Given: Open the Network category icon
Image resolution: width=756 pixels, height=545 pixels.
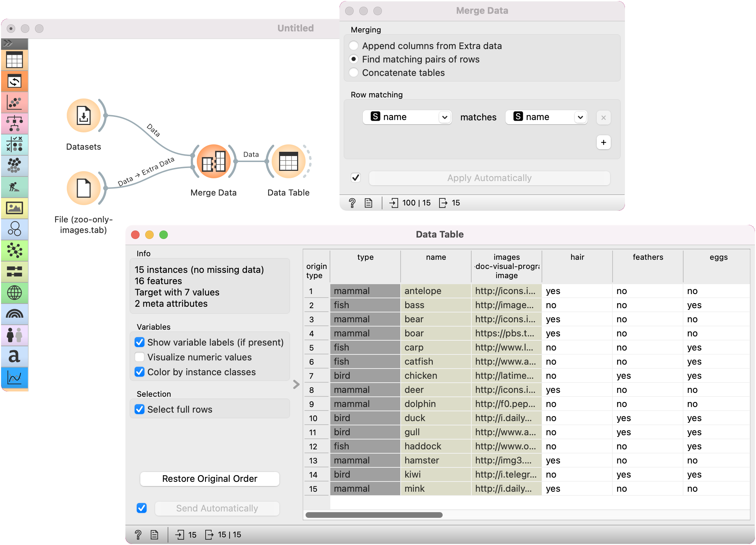Looking at the screenshot, I should pyautogui.click(x=14, y=251).
